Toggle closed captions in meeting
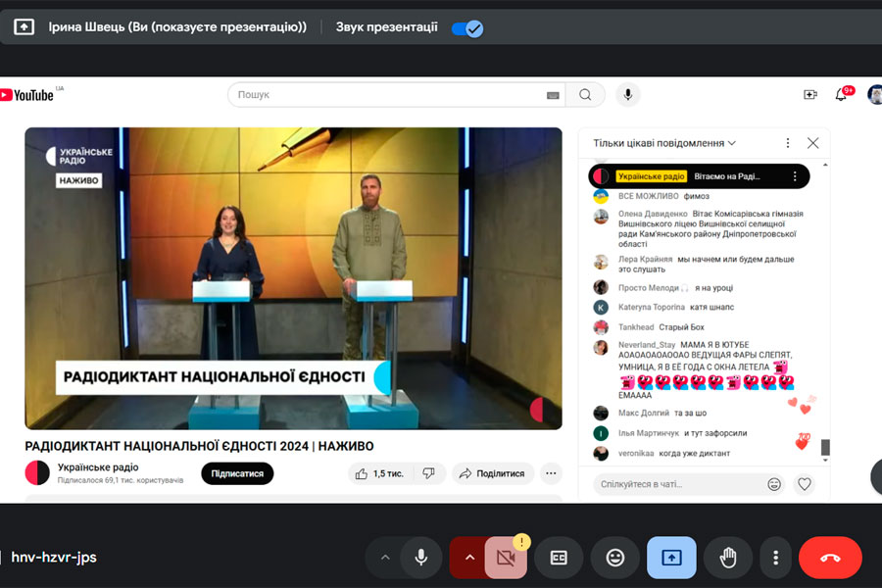 [x=559, y=558]
